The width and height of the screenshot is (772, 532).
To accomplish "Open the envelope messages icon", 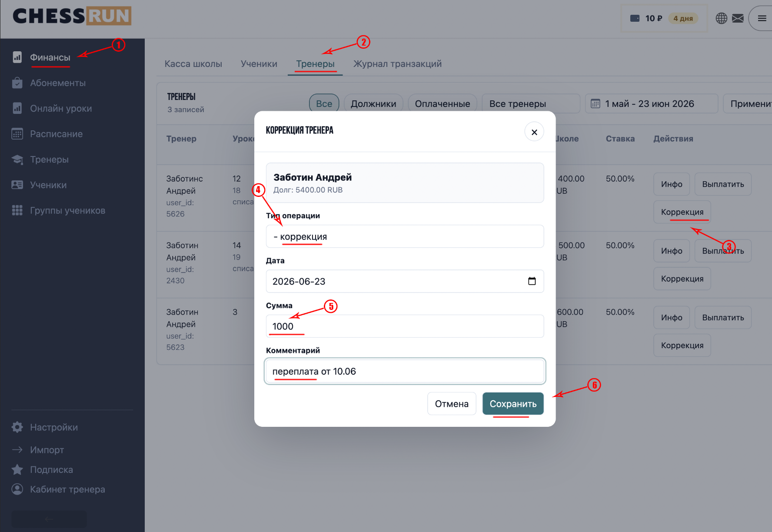I will [x=738, y=18].
